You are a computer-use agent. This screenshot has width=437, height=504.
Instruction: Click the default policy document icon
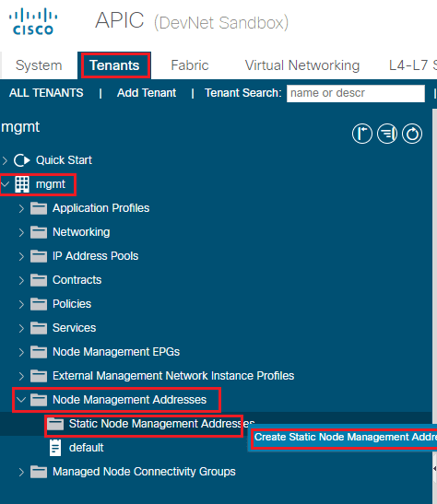click(x=55, y=448)
